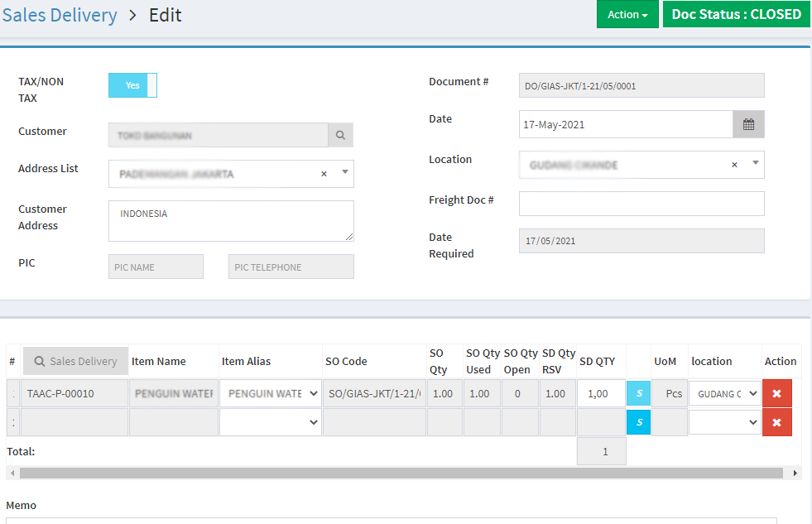Open the Action dropdown menu
The image size is (812, 524).
click(627, 14)
